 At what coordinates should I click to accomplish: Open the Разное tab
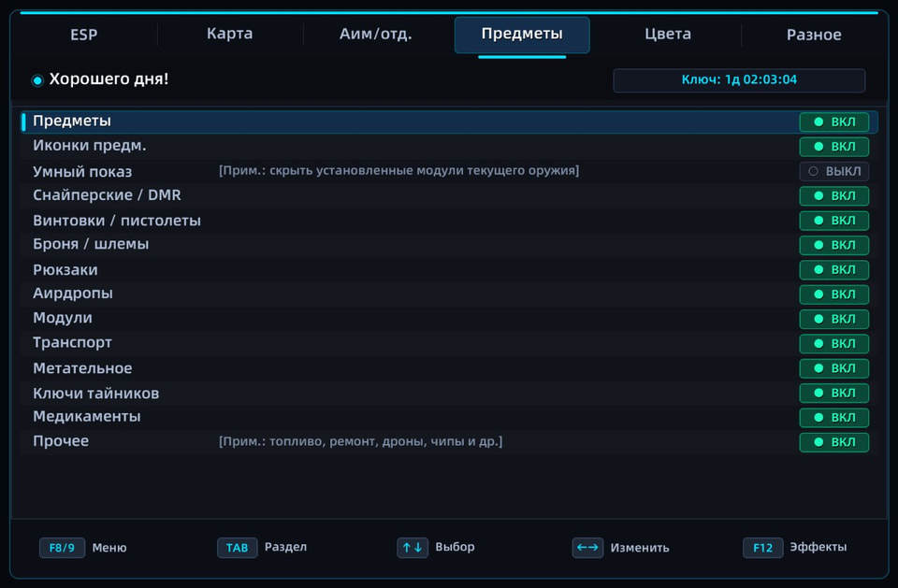pos(814,35)
